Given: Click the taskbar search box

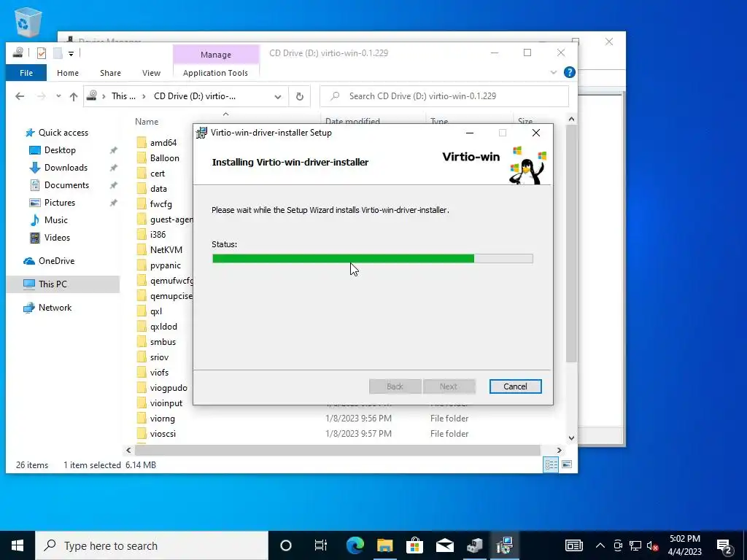Looking at the screenshot, I should (152, 545).
